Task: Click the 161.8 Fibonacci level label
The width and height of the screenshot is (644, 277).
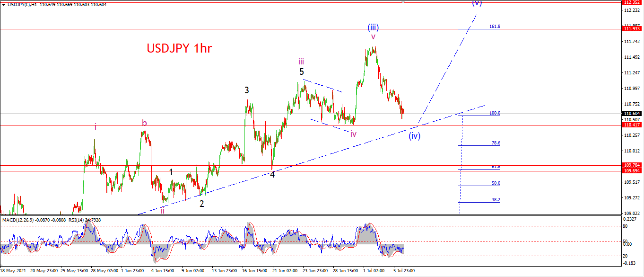Action: click(495, 27)
